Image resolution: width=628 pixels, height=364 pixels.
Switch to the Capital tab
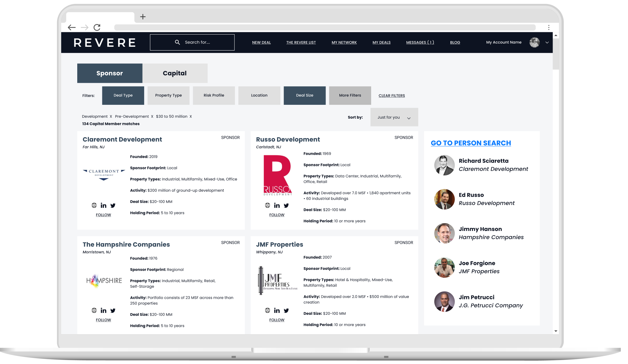pyautogui.click(x=175, y=73)
